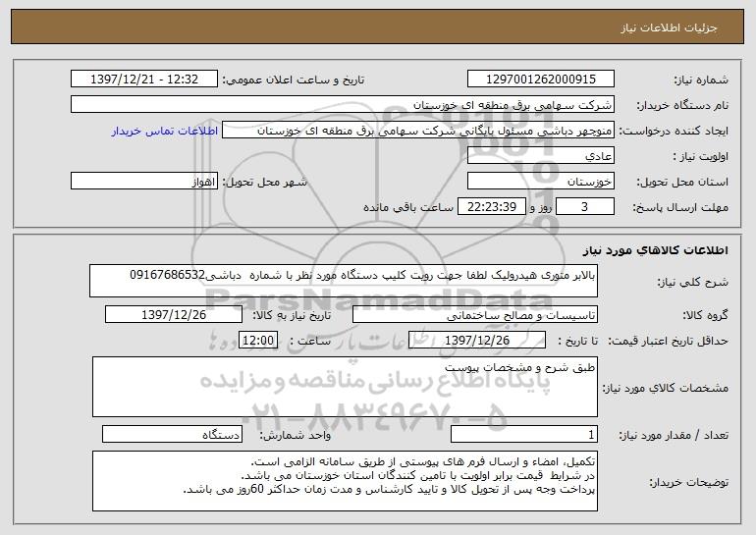
Task: Click the شرح کلی نیاز text box
Action: point(344,281)
